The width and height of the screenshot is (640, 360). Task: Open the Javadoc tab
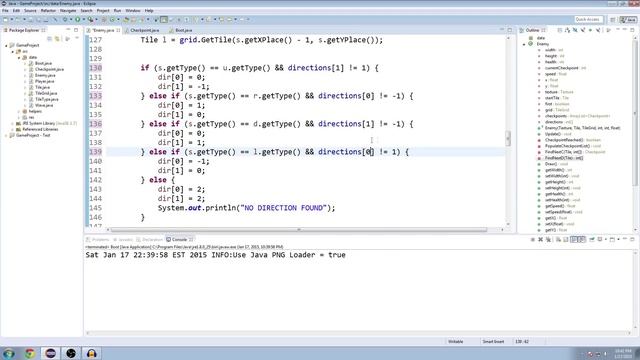[123, 240]
